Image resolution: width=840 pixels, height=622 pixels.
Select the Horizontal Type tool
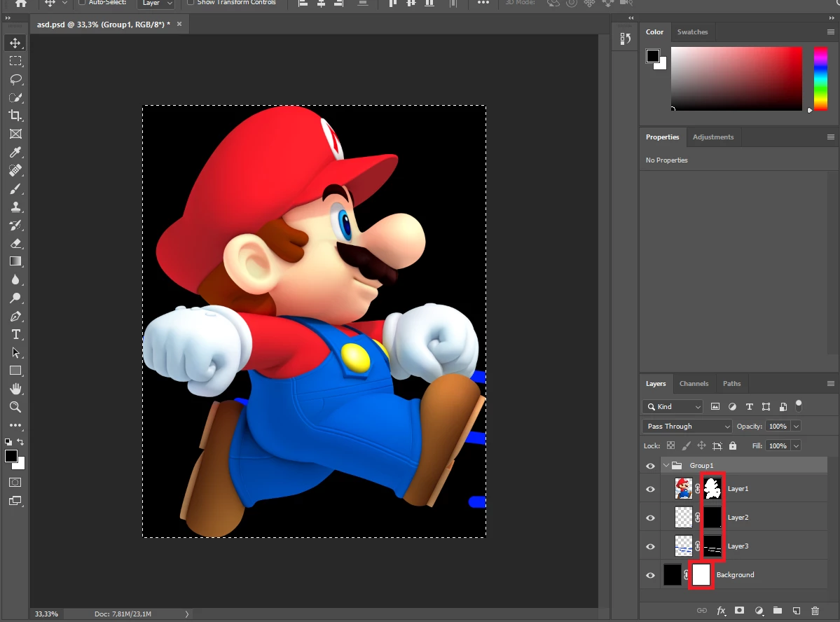click(x=15, y=334)
